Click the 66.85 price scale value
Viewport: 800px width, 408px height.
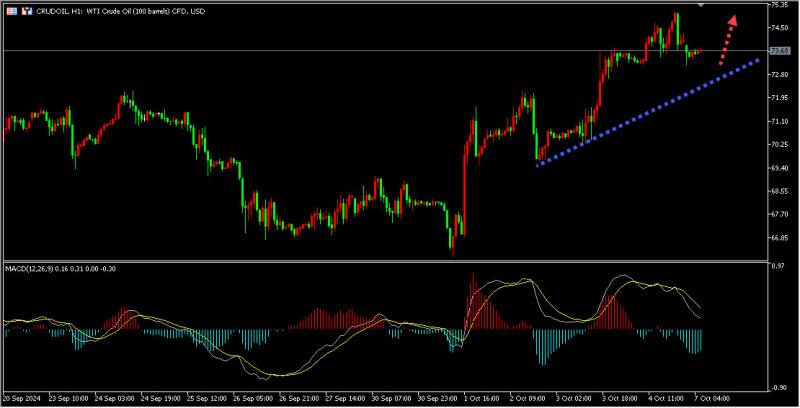click(x=780, y=238)
